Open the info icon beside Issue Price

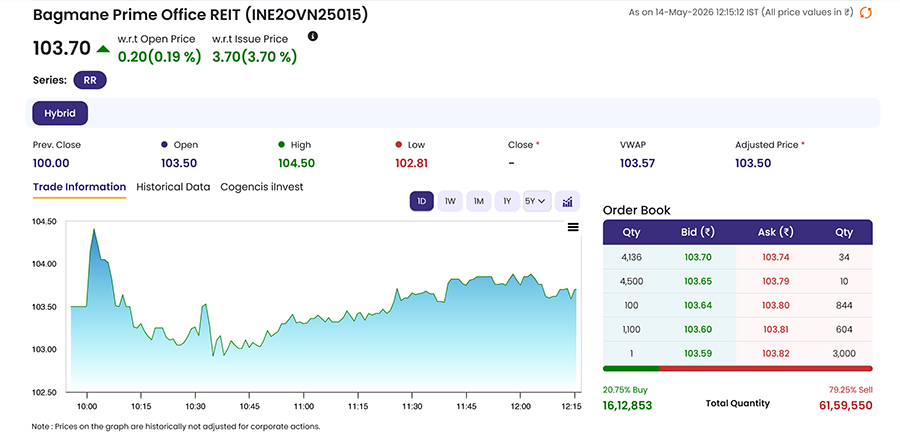coord(313,36)
